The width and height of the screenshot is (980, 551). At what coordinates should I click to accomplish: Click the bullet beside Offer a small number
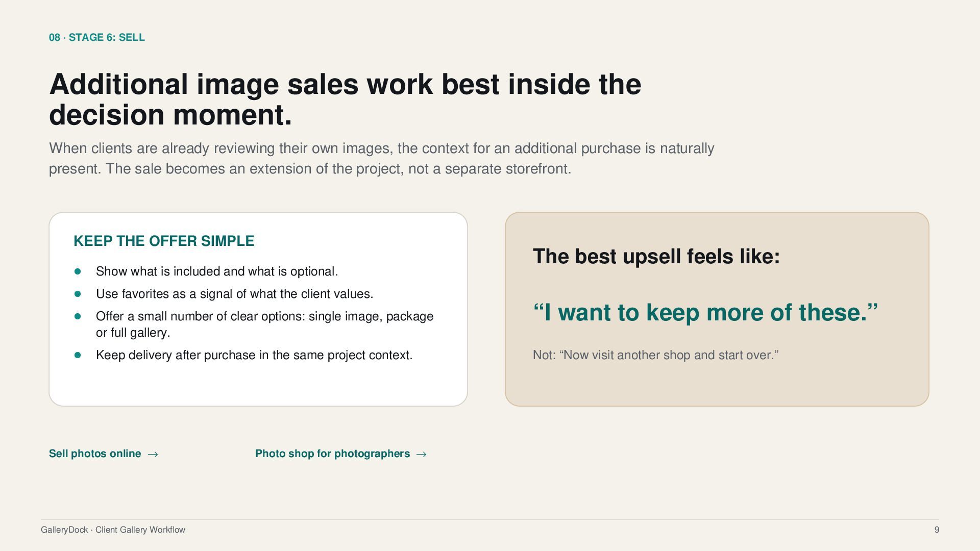click(78, 316)
